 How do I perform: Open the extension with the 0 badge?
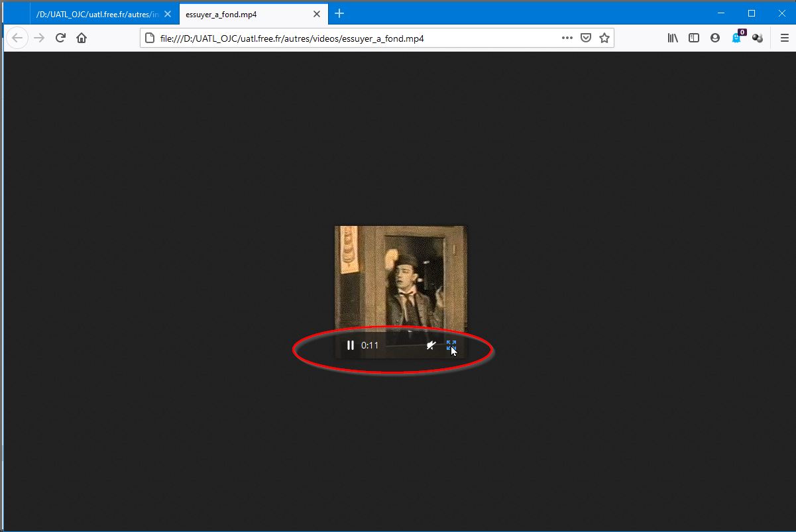[x=737, y=37]
